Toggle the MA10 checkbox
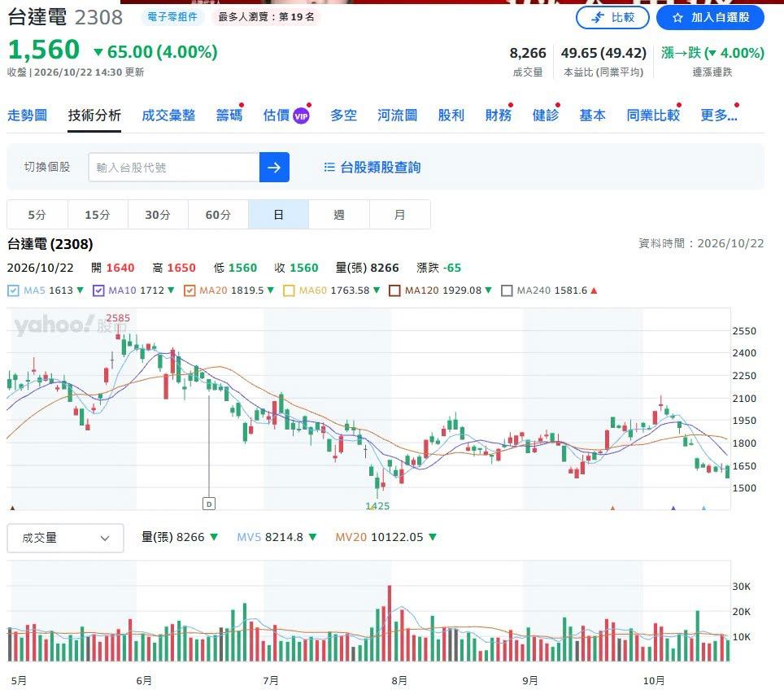This screenshot has width=784, height=694. [98, 290]
